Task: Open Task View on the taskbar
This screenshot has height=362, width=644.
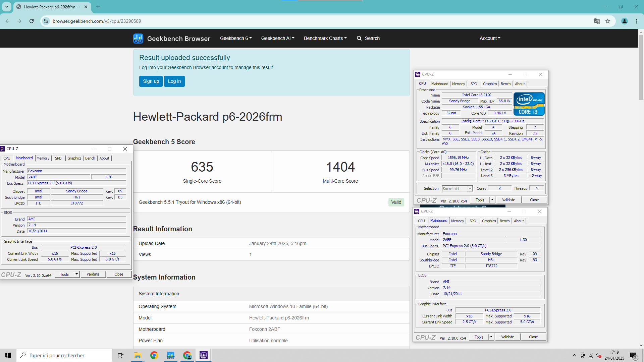Action: [x=121, y=355]
